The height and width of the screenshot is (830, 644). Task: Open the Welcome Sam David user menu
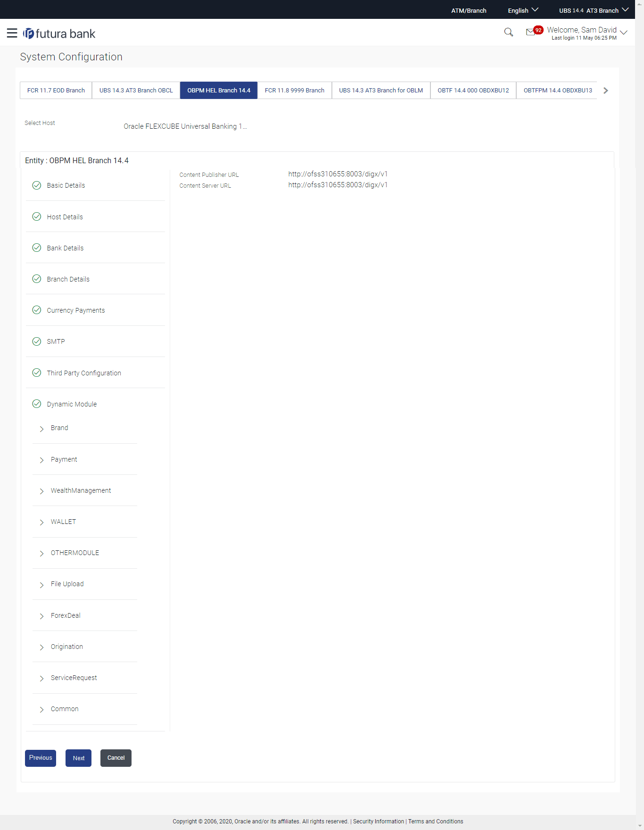point(587,33)
